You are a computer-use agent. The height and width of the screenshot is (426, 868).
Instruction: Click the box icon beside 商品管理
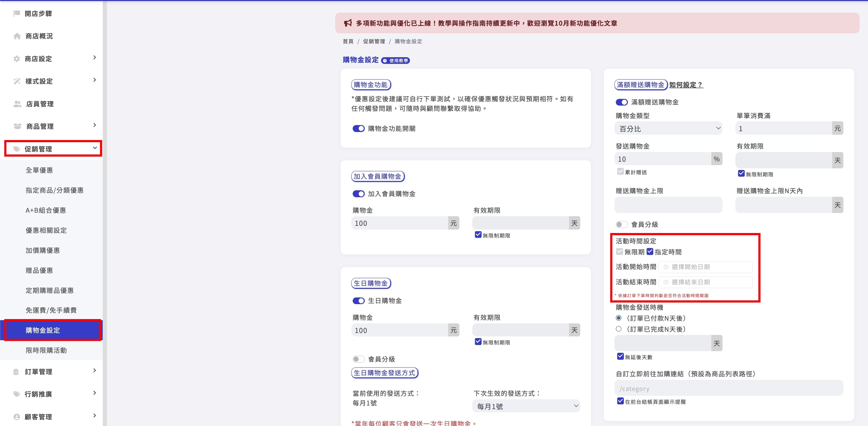pos(17,126)
